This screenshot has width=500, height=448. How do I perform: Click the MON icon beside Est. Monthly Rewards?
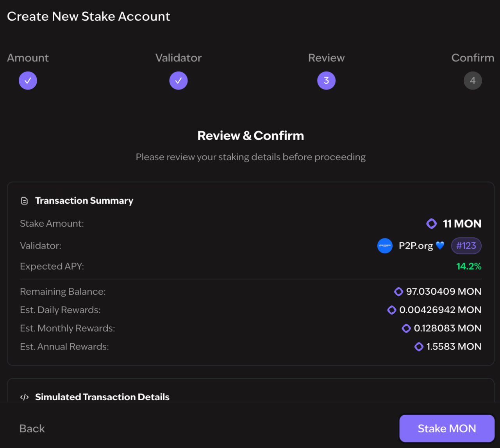406,328
